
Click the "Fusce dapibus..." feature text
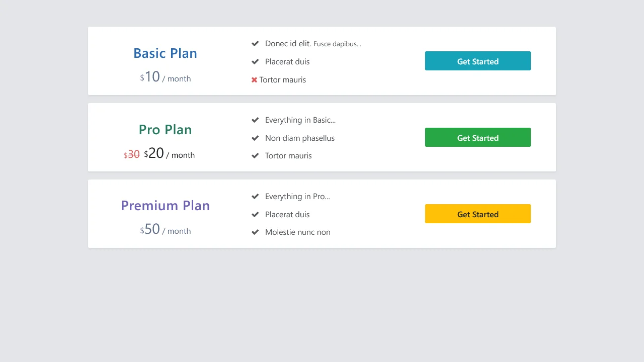pos(337,44)
